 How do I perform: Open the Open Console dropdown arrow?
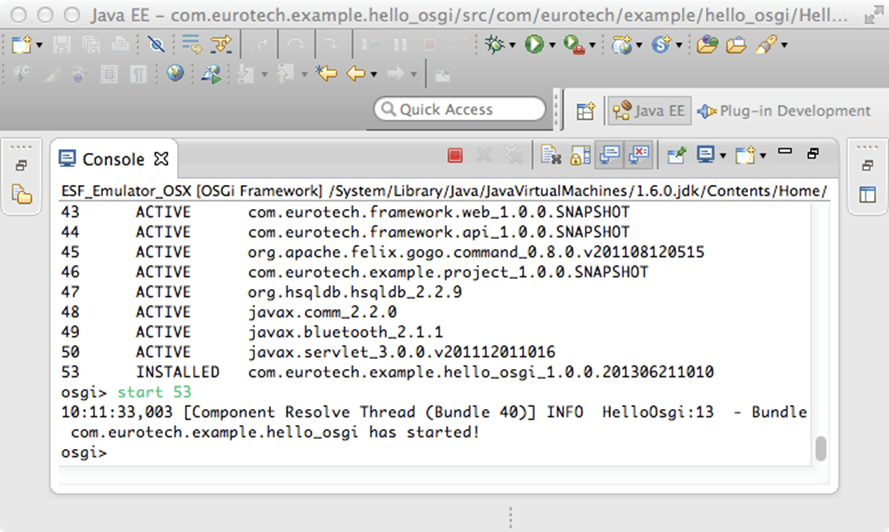[763, 155]
